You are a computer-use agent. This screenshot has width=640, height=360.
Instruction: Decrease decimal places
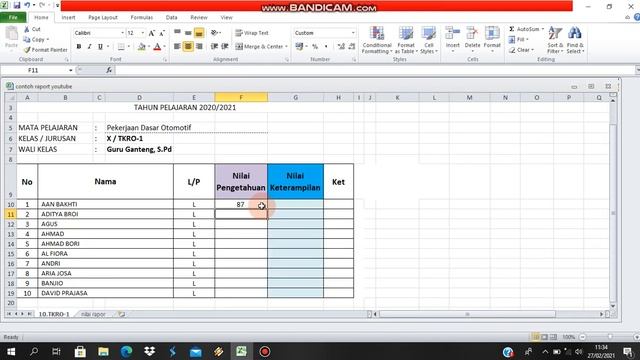pos(351,47)
